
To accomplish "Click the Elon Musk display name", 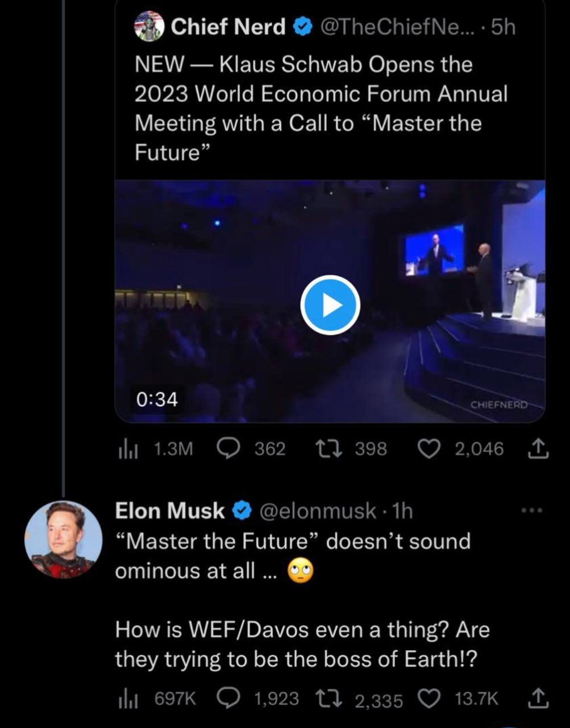I will tap(170, 511).
